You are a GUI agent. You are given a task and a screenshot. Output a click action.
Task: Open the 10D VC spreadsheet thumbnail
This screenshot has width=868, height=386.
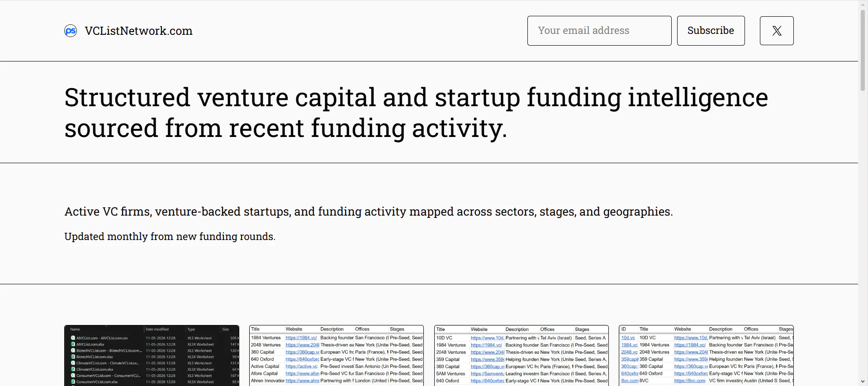[x=522, y=356]
